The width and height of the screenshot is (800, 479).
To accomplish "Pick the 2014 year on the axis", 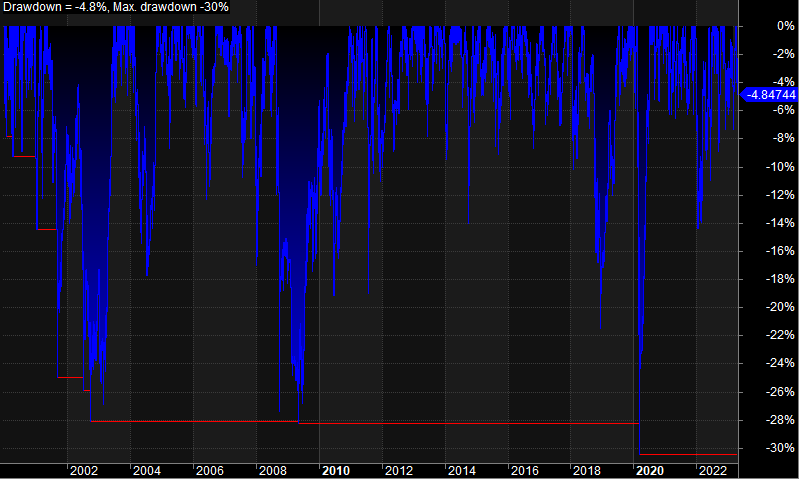I will tap(461, 471).
